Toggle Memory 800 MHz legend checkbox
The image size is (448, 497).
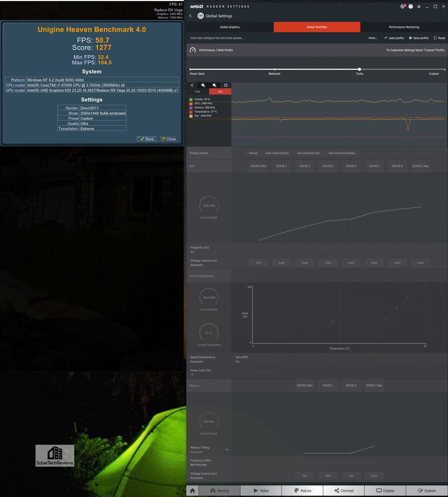(x=191, y=108)
